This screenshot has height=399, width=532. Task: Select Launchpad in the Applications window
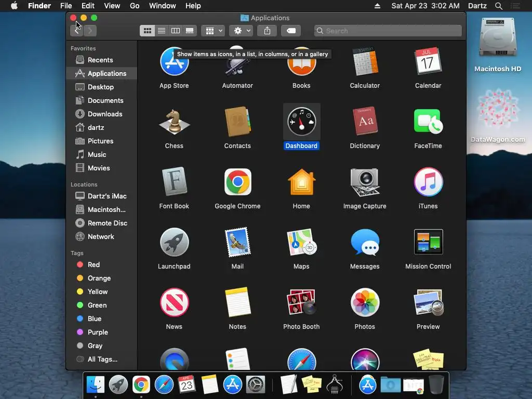click(174, 242)
